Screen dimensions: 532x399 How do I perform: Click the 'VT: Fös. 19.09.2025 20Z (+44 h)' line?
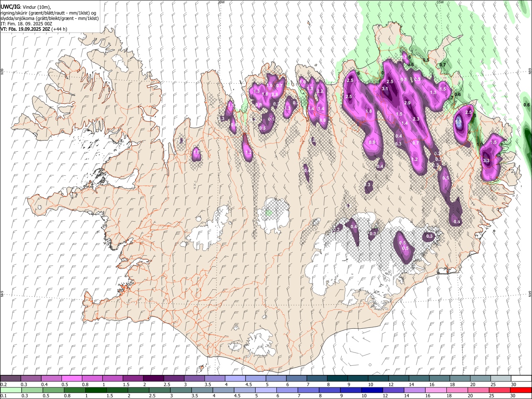pos(34,29)
